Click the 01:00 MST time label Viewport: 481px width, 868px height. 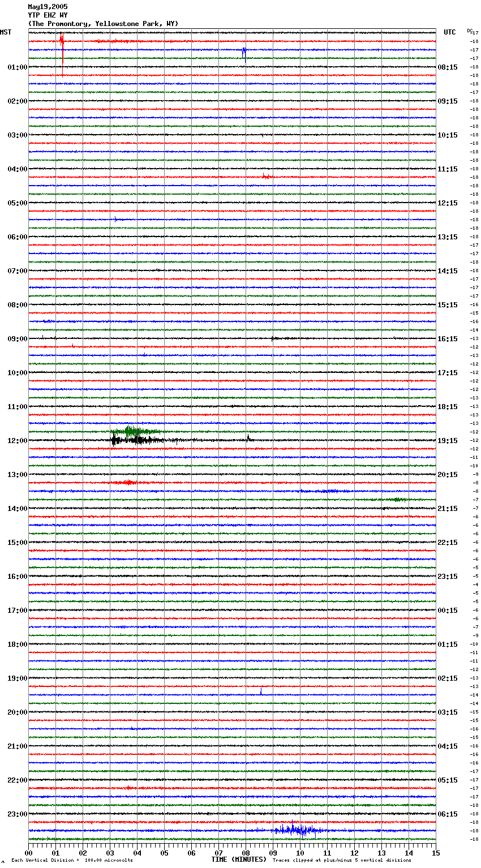pyautogui.click(x=18, y=67)
